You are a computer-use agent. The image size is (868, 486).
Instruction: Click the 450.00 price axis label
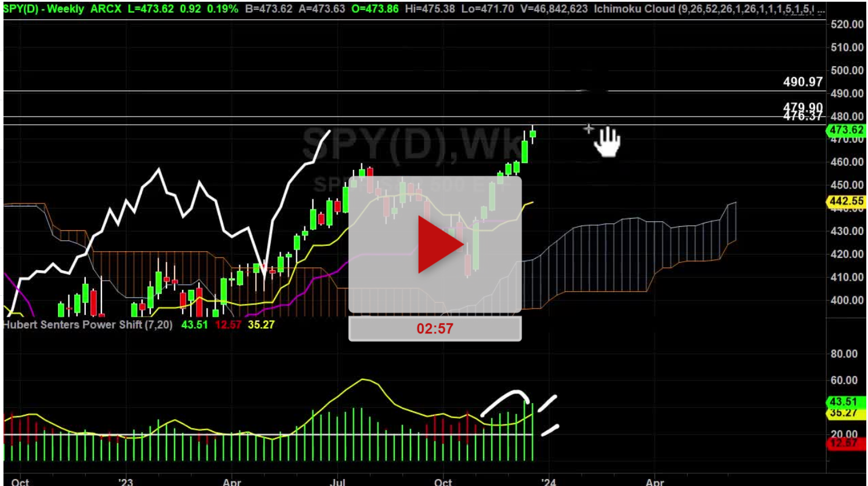847,185
